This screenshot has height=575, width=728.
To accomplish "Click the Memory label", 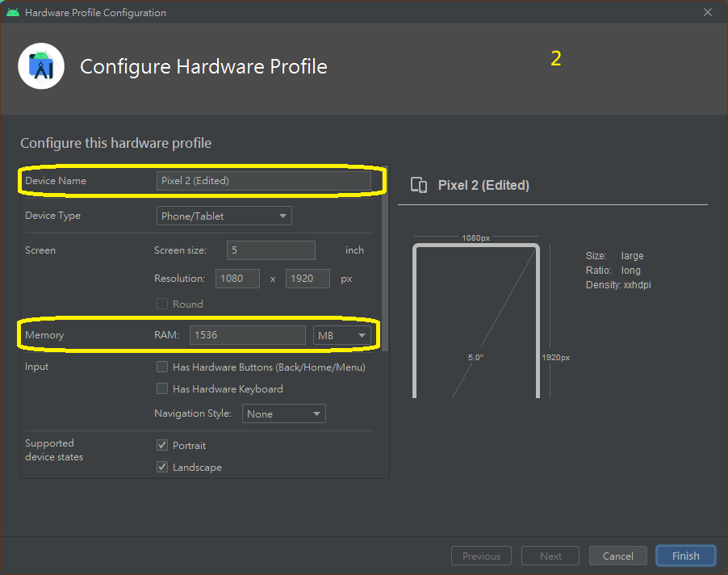I will [x=44, y=335].
